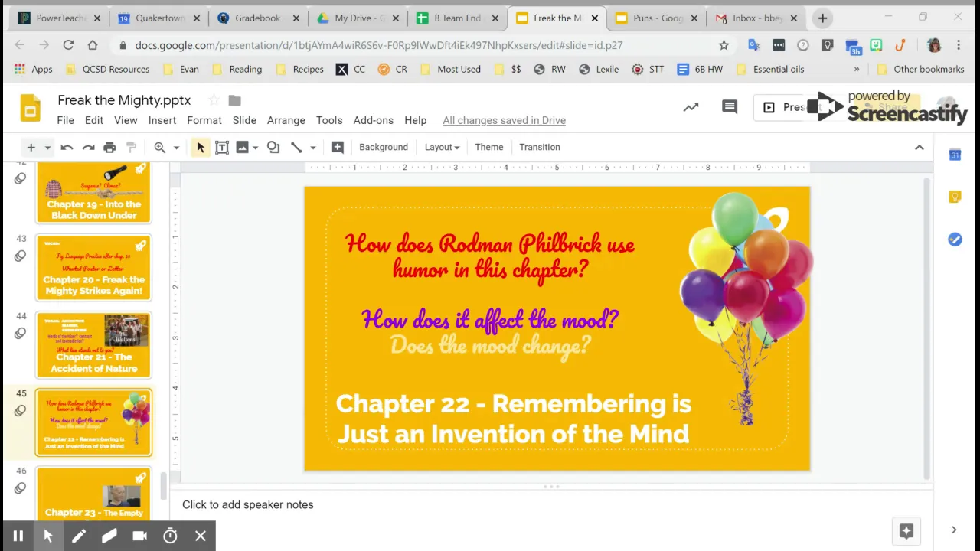This screenshot has height=551, width=980.
Task: Open the zoom level dropdown arrow
Action: pos(176,147)
